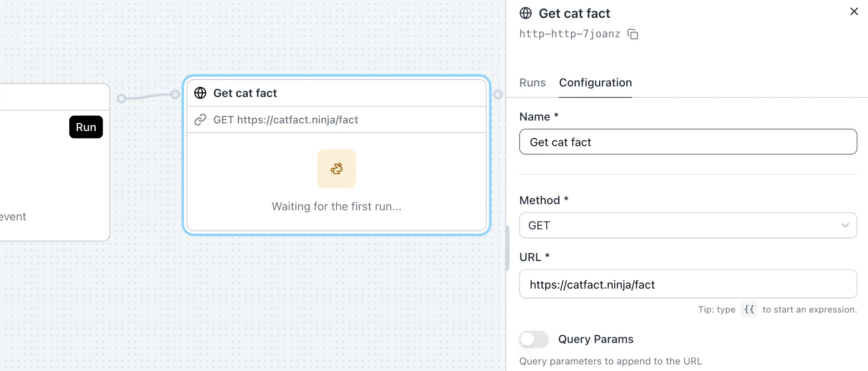This screenshot has width=868, height=371.
Task: Focus the Name input field
Action: coord(688,142)
